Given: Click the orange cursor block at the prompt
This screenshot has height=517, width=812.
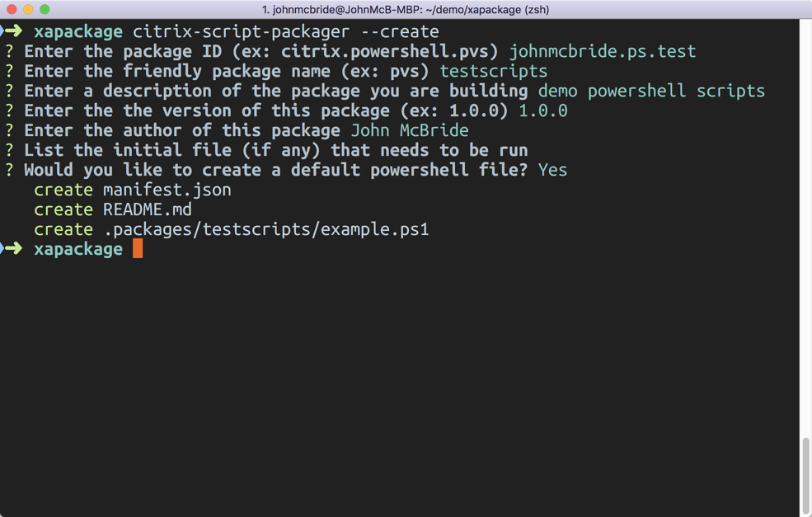Looking at the screenshot, I should tap(138, 249).
